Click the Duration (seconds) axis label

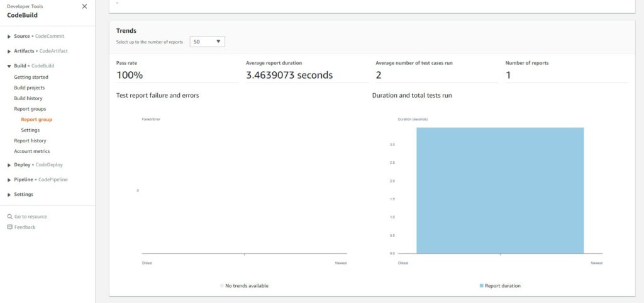coord(413,119)
